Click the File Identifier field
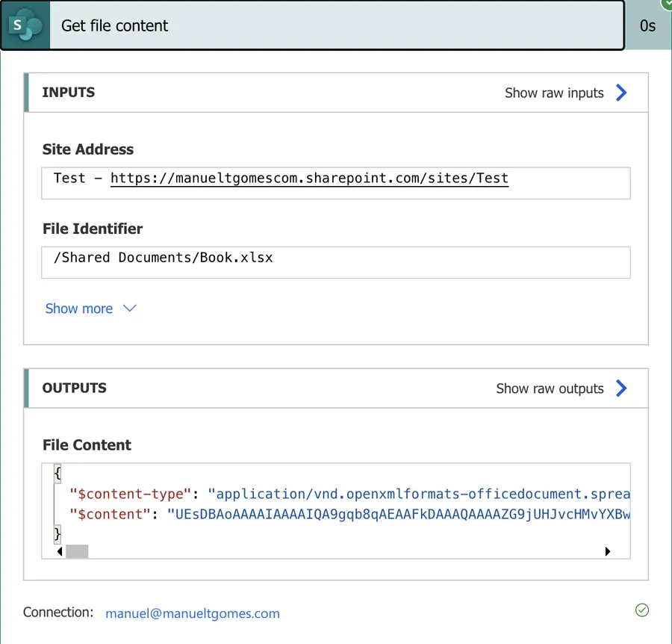Image resolution: width=672 pixels, height=644 pixels. [x=336, y=262]
